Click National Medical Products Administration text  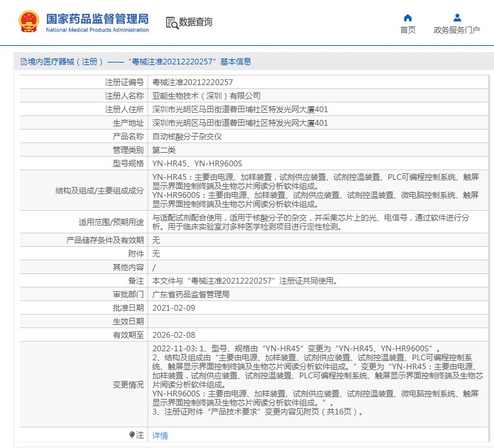(97, 30)
